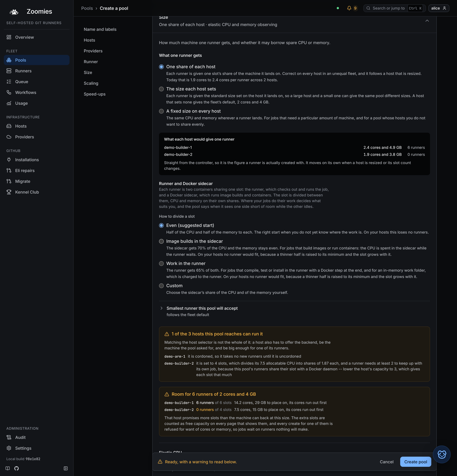
Task: Click 'Ready, with a warning' status text
Action: pyautogui.click(x=201, y=462)
